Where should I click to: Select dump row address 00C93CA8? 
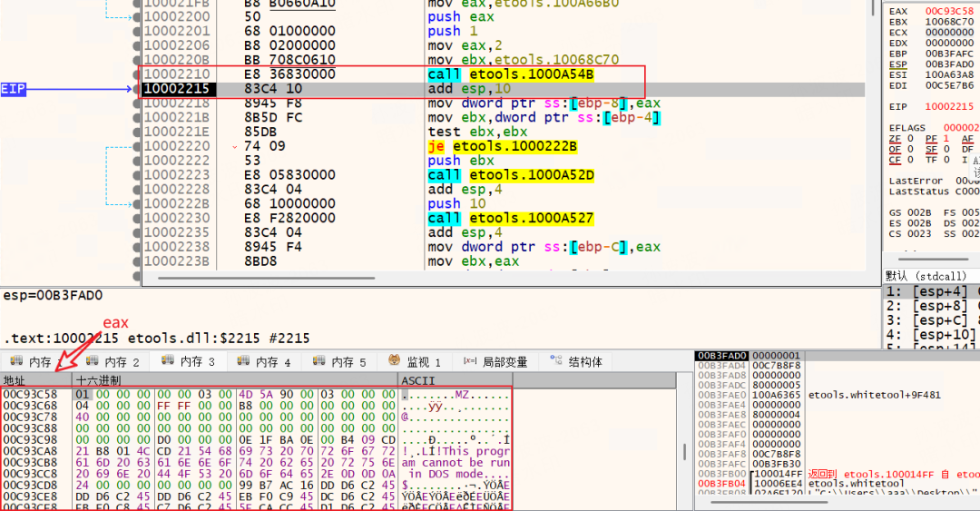(30, 451)
